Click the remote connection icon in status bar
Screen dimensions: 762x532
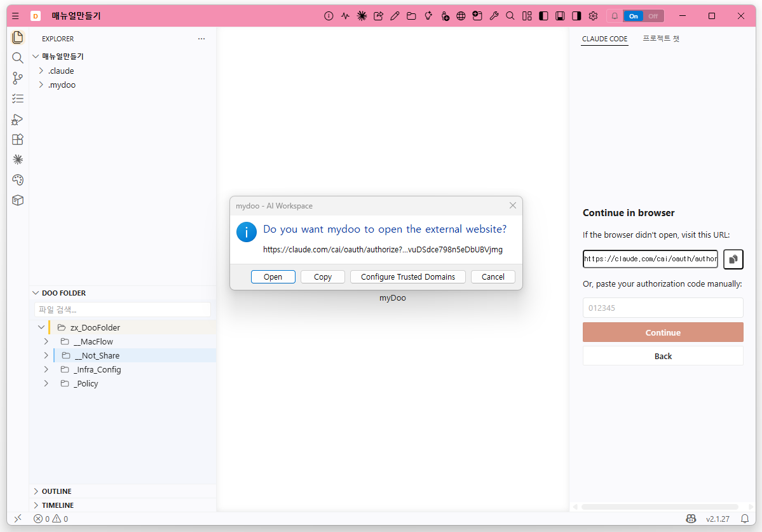[x=18, y=519]
